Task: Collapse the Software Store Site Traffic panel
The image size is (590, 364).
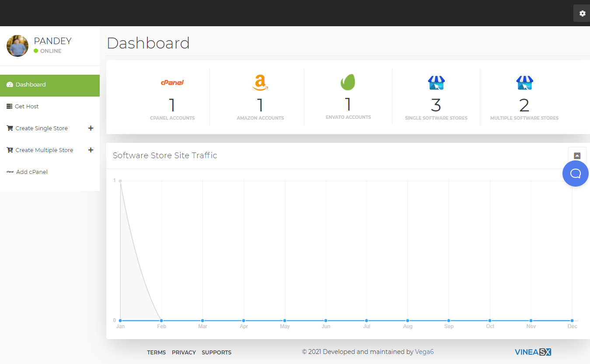Action: (577, 156)
